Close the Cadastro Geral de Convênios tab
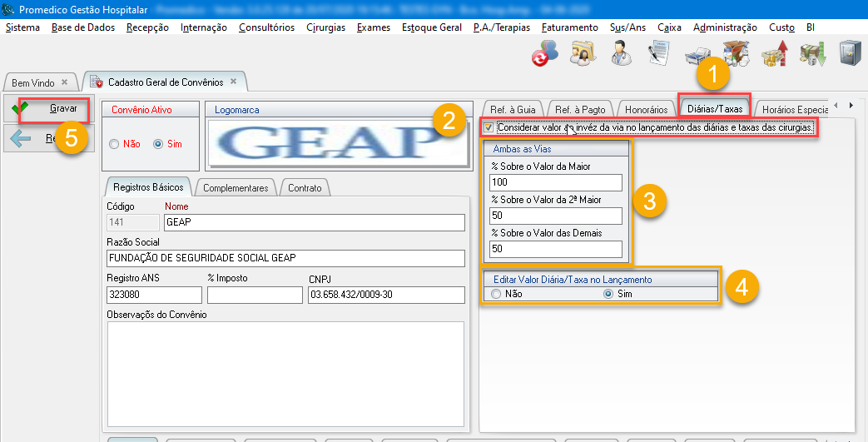This screenshot has height=442, width=868. click(234, 82)
